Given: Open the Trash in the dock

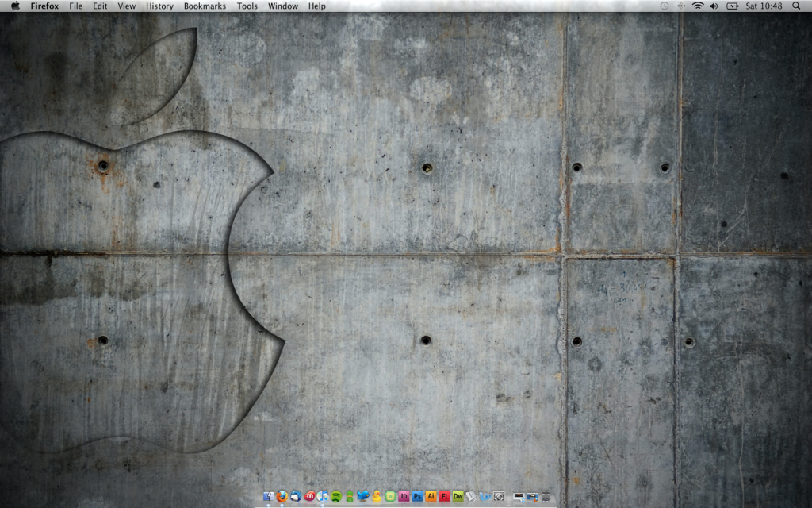Looking at the screenshot, I should tap(546, 497).
